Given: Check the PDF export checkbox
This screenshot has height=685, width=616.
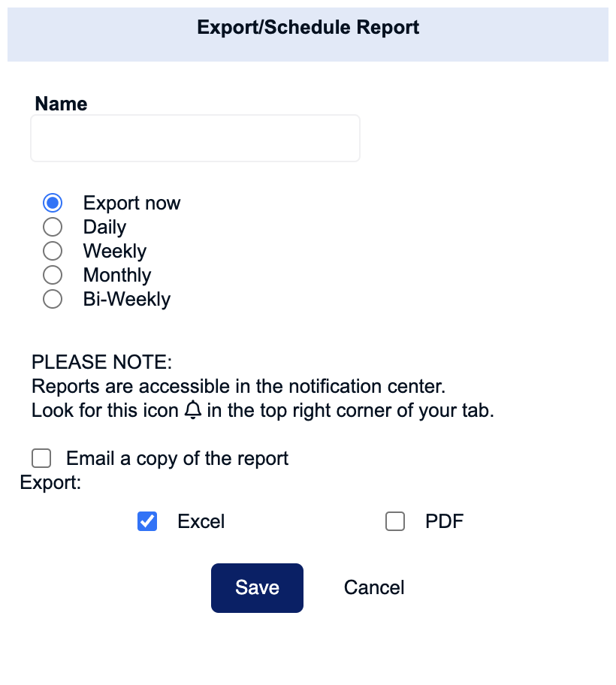Looking at the screenshot, I should click(395, 521).
